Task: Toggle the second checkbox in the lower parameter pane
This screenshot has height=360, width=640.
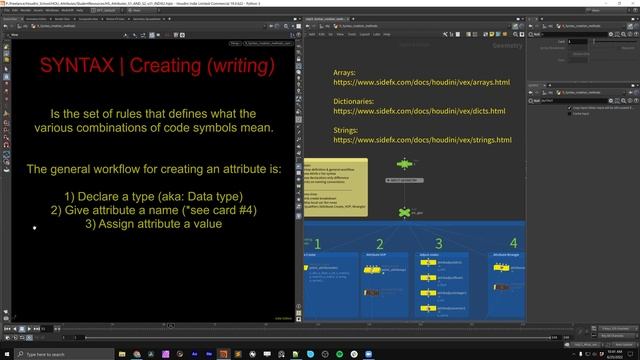Action: pyautogui.click(x=569, y=113)
